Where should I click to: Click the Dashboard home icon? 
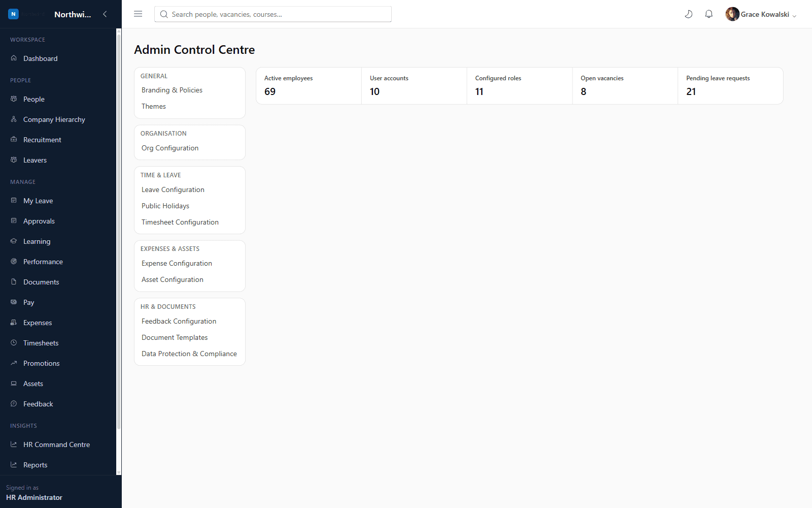14,58
